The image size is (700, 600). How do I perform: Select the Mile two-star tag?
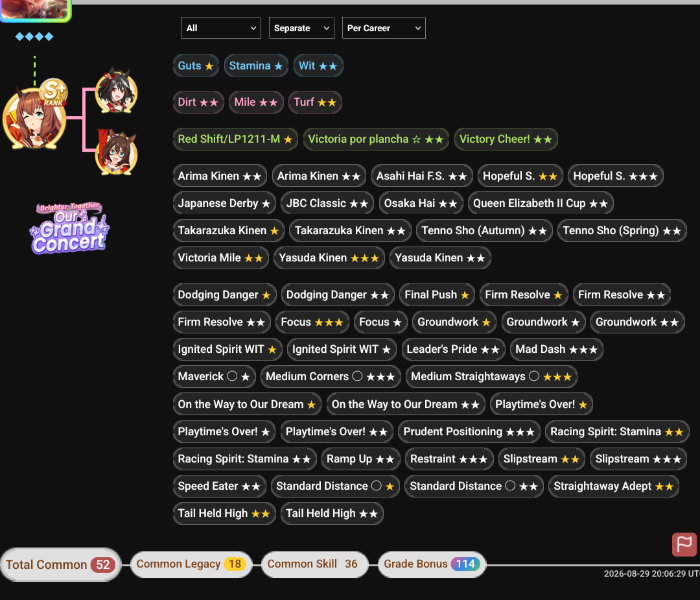point(256,102)
